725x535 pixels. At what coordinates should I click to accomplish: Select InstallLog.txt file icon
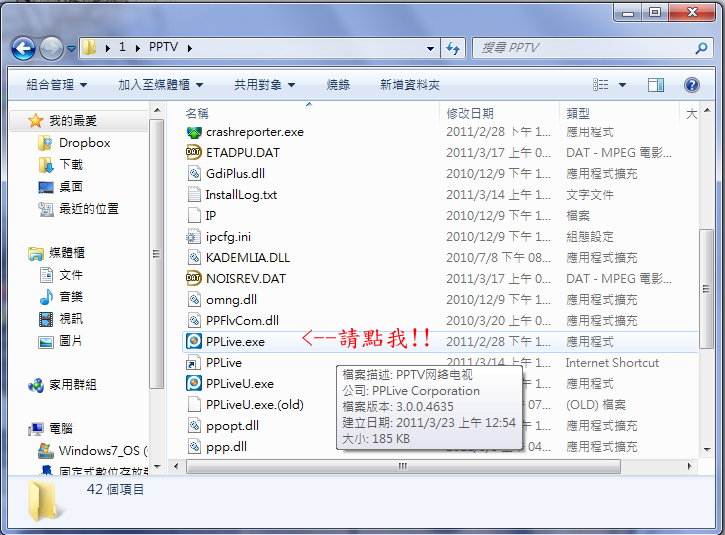[x=194, y=195]
